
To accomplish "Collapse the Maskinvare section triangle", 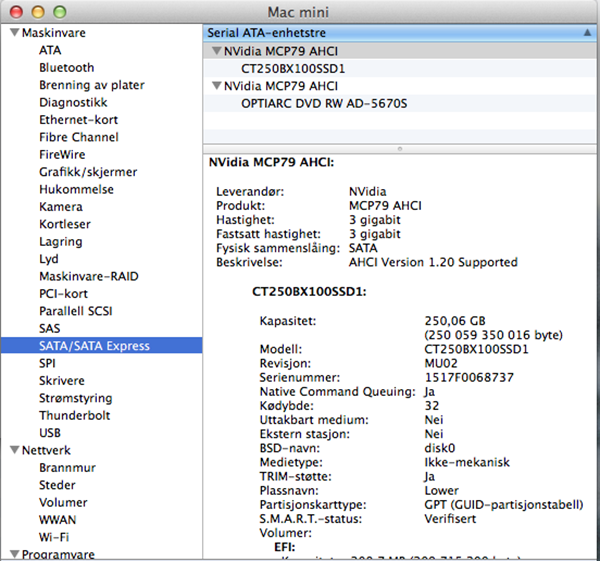I will coord(15,33).
